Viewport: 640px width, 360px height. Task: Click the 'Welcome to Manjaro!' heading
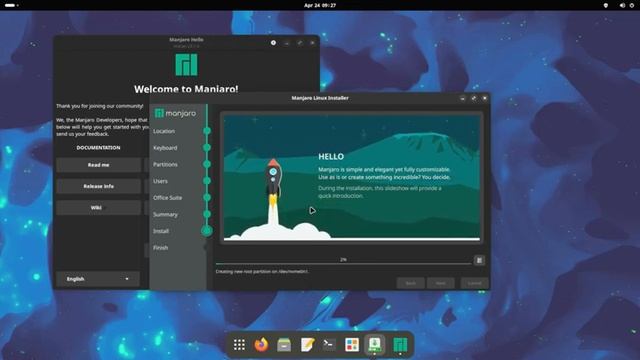pos(186,89)
